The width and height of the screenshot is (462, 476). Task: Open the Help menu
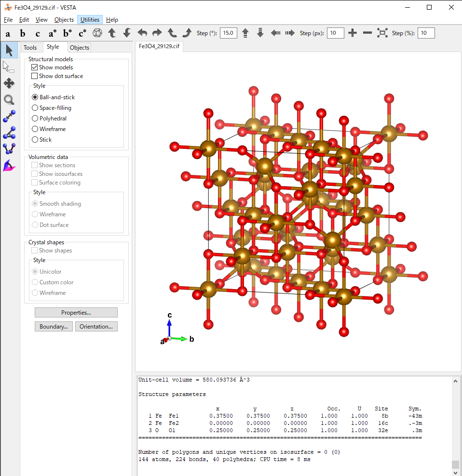tap(112, 20)
